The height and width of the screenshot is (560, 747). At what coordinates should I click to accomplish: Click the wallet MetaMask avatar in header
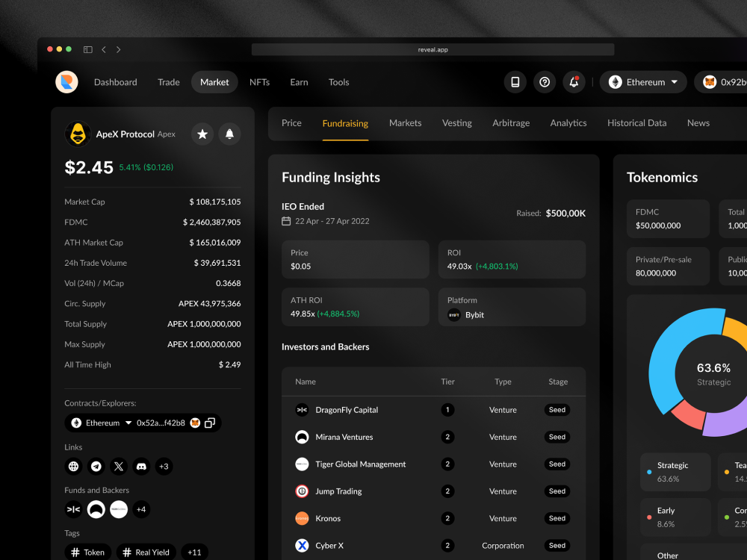tap(710, 82)
